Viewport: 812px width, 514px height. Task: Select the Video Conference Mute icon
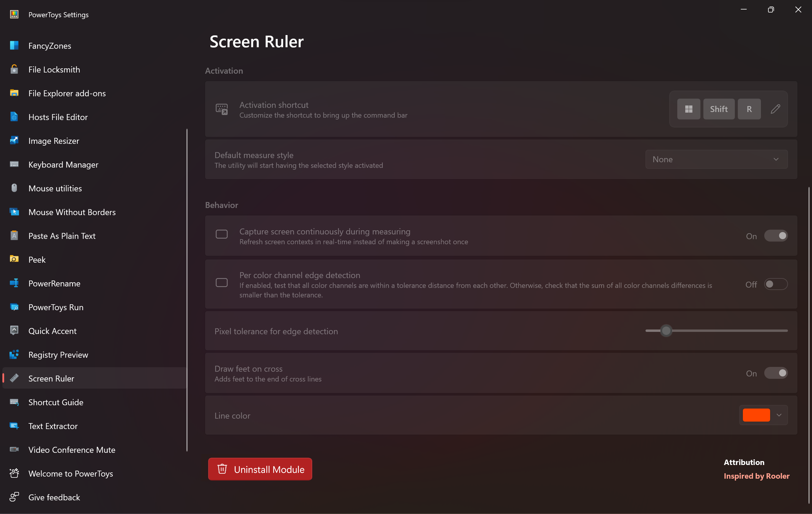(14, 450)
